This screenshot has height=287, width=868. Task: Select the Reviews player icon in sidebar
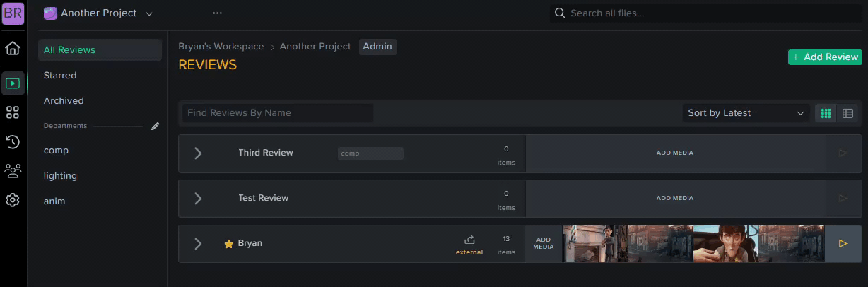[x=12, y=83]
